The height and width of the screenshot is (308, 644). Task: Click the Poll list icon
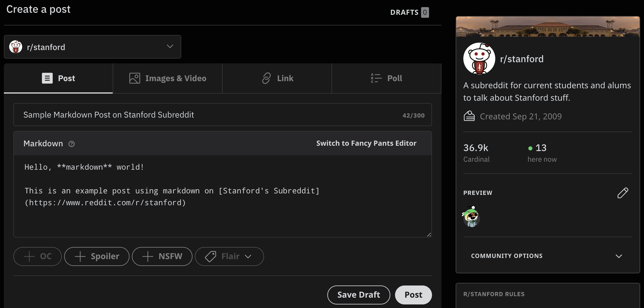[x=375, y=78]
